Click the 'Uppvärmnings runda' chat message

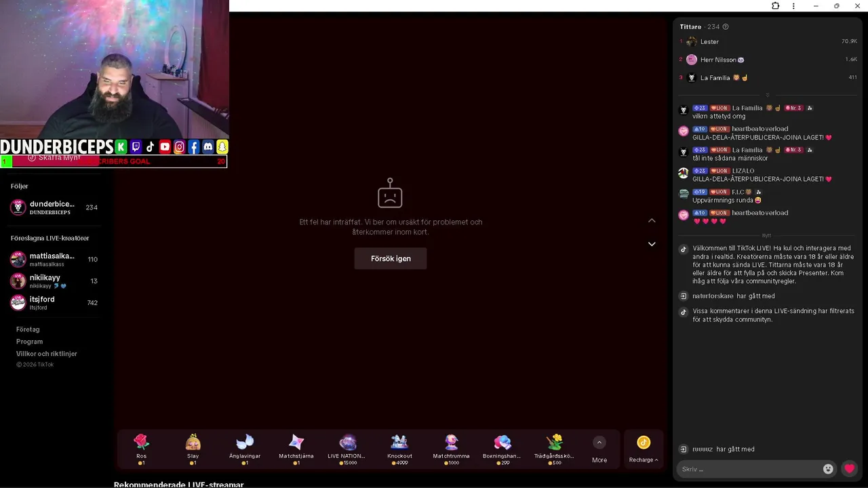727,201
